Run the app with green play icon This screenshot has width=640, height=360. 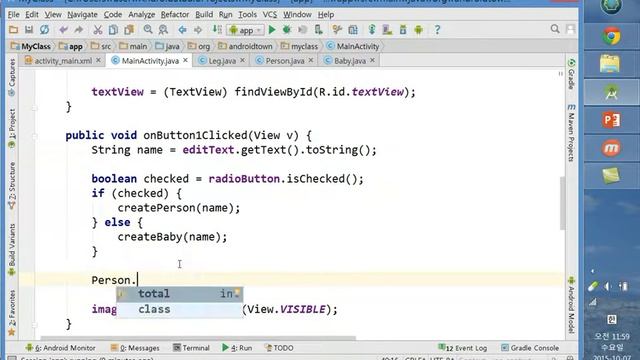272,30
